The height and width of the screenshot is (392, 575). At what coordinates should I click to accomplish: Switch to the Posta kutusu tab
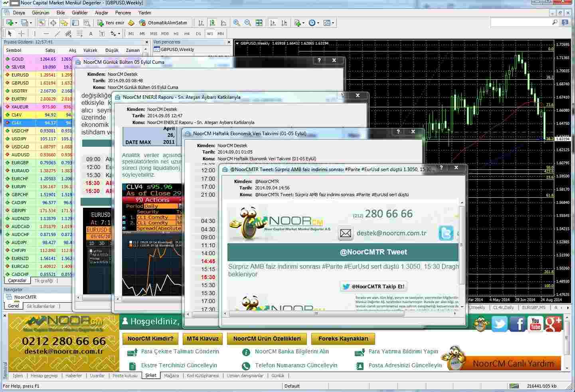tap(125, 375)
